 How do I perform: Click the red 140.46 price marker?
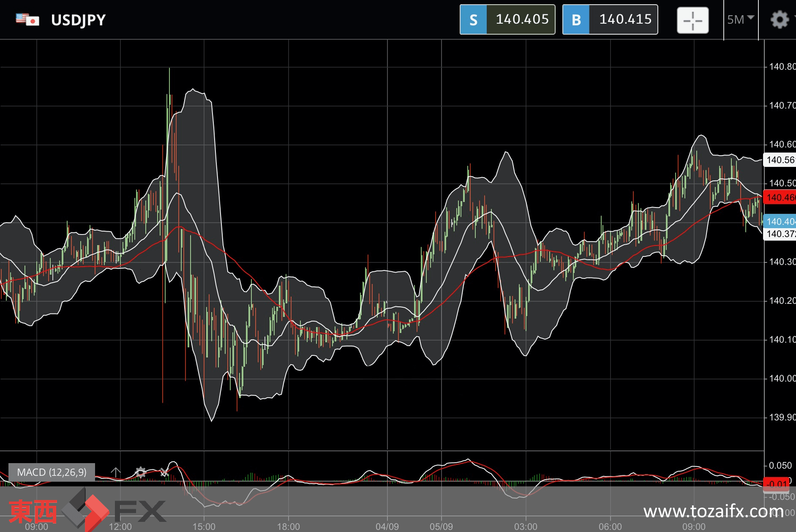pos(780,197)
